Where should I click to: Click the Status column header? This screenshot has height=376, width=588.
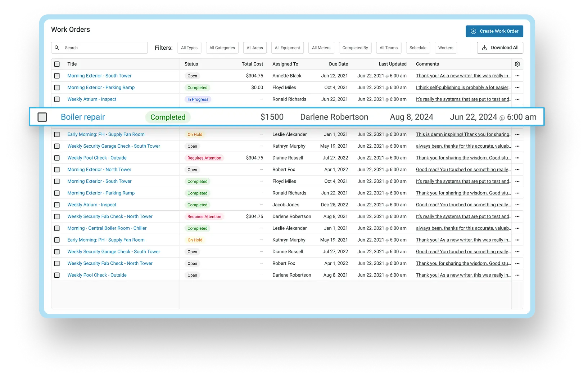(191, 64)
